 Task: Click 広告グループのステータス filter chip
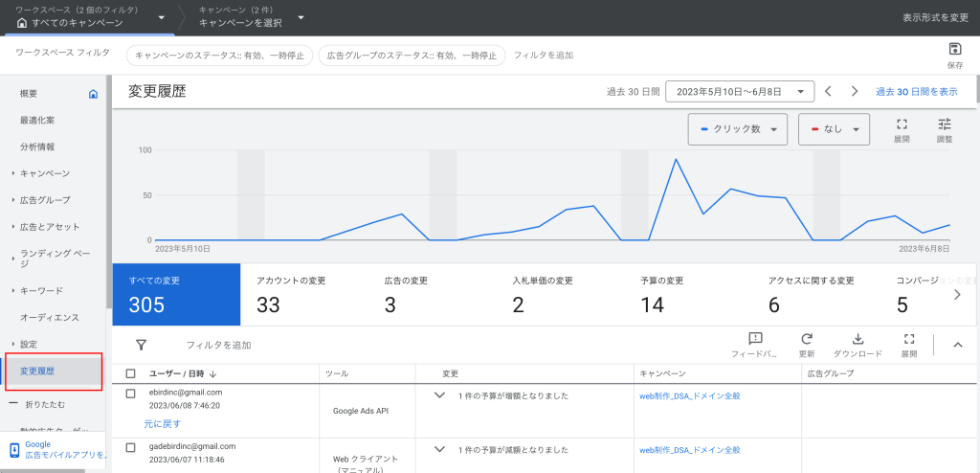click(412, 56)
